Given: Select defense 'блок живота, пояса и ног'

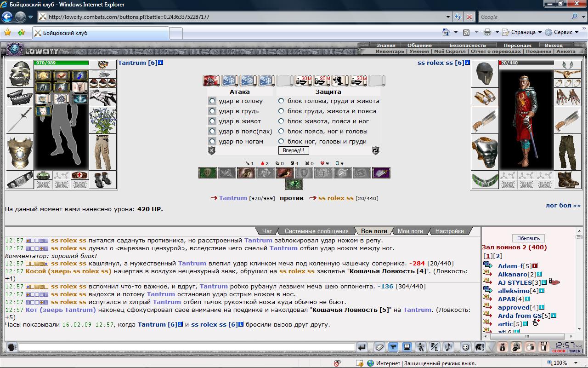Looking at the screenshot, I should (x=281, y=121).
